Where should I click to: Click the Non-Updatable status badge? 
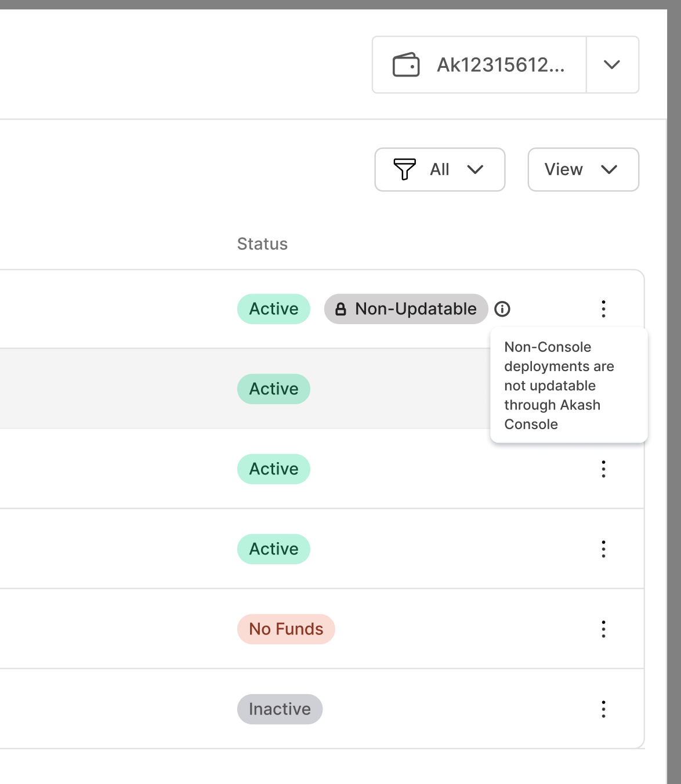[x=405, y=308]
